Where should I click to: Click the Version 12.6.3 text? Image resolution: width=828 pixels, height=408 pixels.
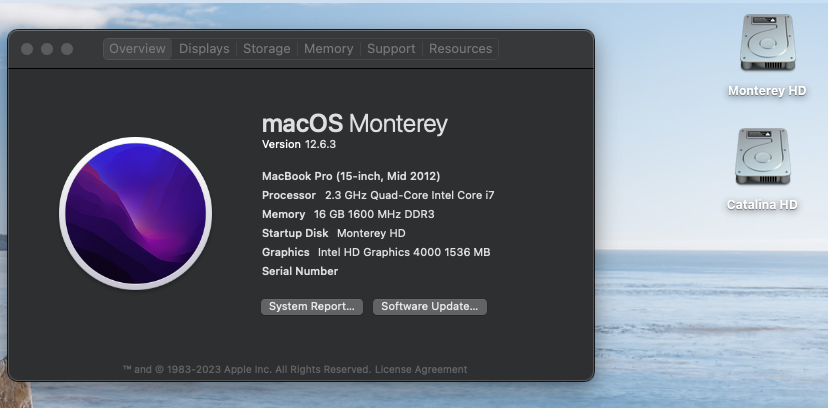click(299, 144)
